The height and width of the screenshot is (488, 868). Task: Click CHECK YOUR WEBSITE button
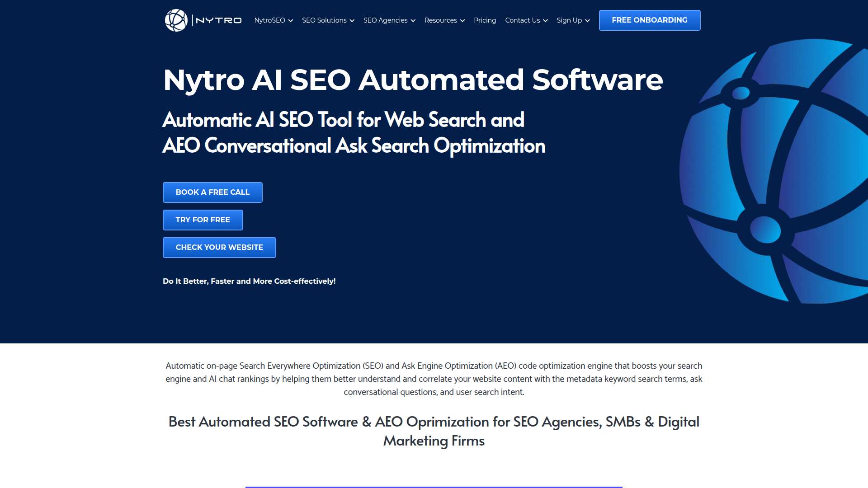(219, 248)
